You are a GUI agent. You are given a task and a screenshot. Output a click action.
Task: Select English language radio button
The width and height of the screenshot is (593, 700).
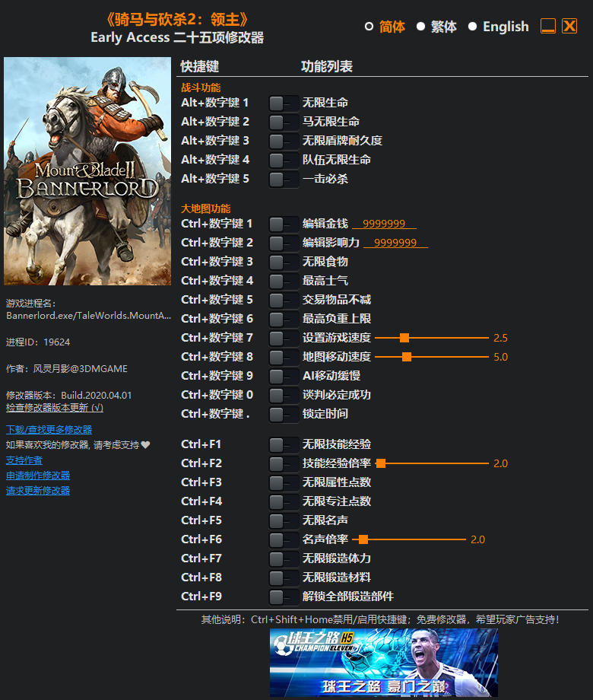[472, 27]
